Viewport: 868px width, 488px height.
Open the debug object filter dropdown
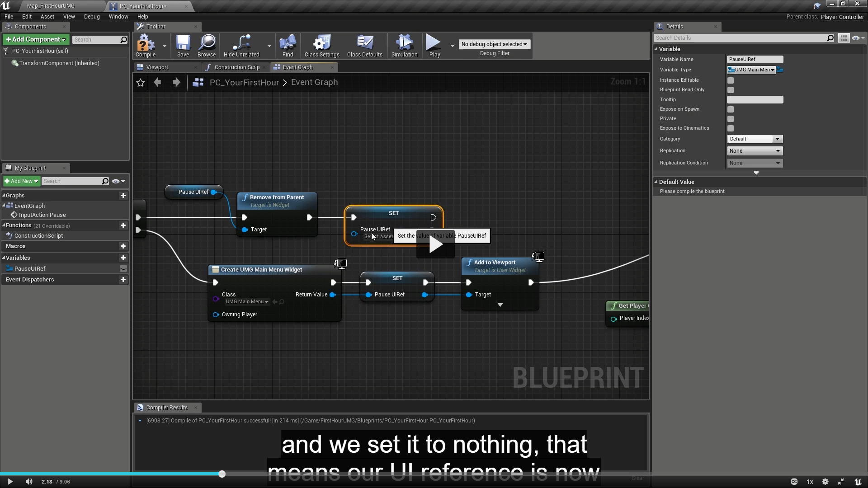(x=494, y=44)
